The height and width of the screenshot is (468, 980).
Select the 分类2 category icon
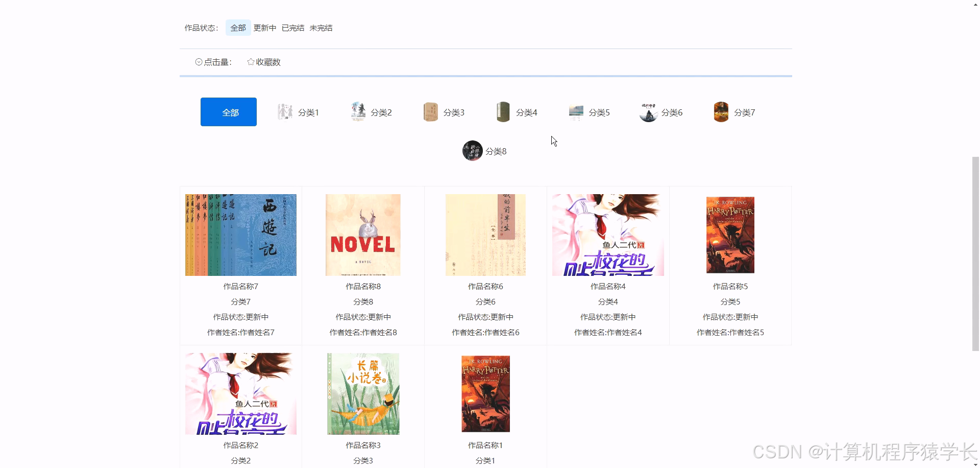358,111
